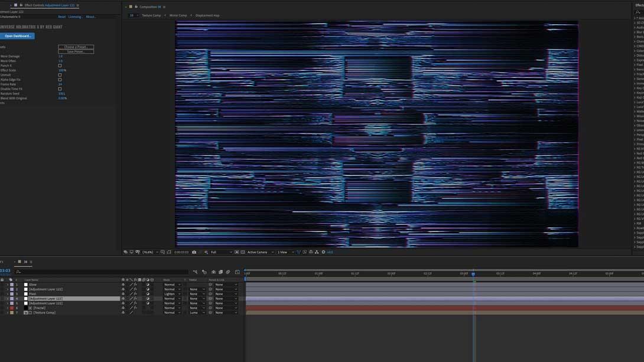Toggle adjustment layer switch on Pixel layer
The image size is (644, 362).
(x=148, y=294)
